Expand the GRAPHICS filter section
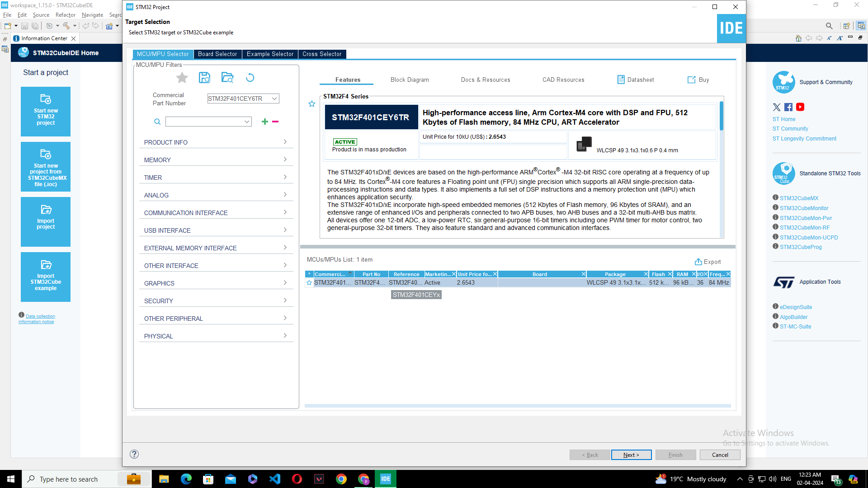This screenshot has width=868, height=488. point(216,283)
